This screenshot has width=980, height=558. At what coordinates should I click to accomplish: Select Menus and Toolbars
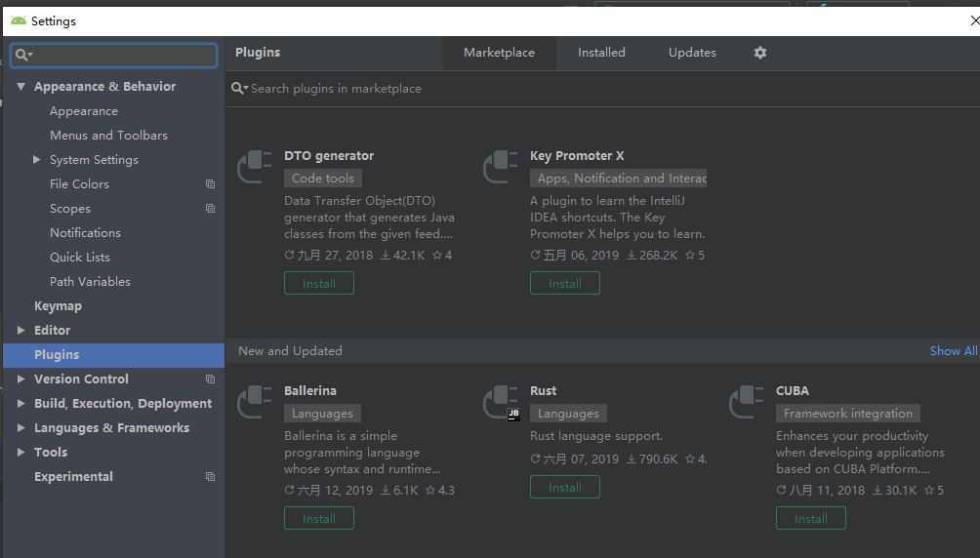pos(108,136)
